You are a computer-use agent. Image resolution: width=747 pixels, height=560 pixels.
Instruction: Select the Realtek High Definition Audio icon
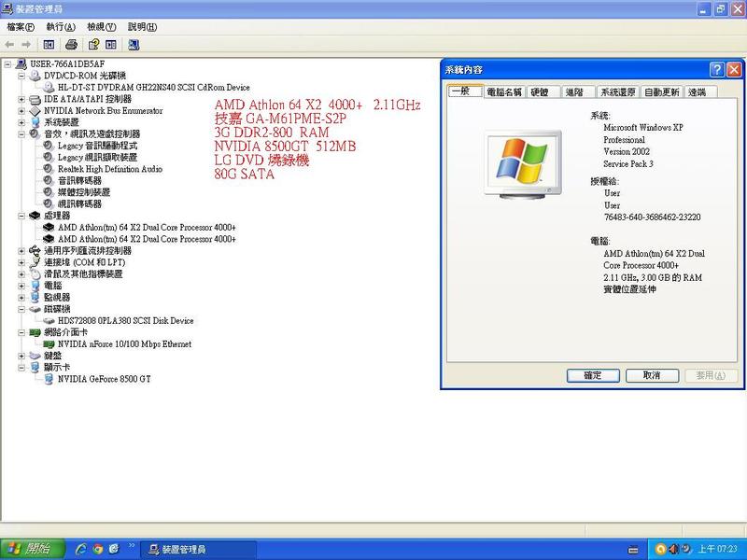click(49, 169)
